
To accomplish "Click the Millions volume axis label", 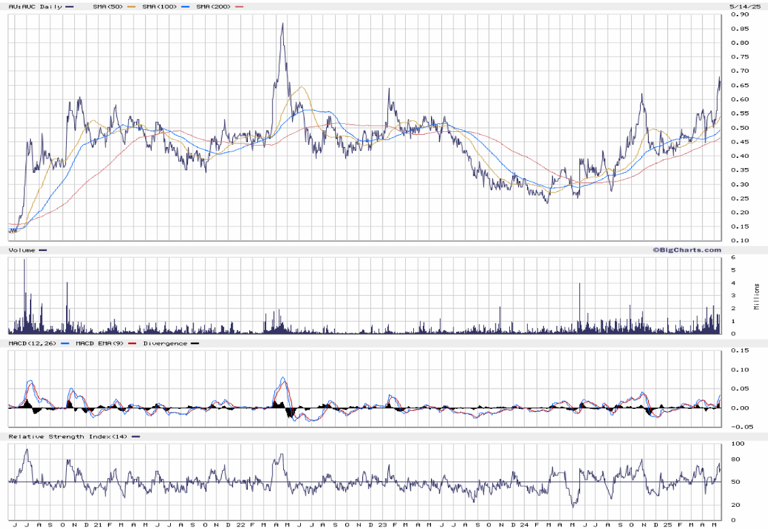I will pos(756,296).
